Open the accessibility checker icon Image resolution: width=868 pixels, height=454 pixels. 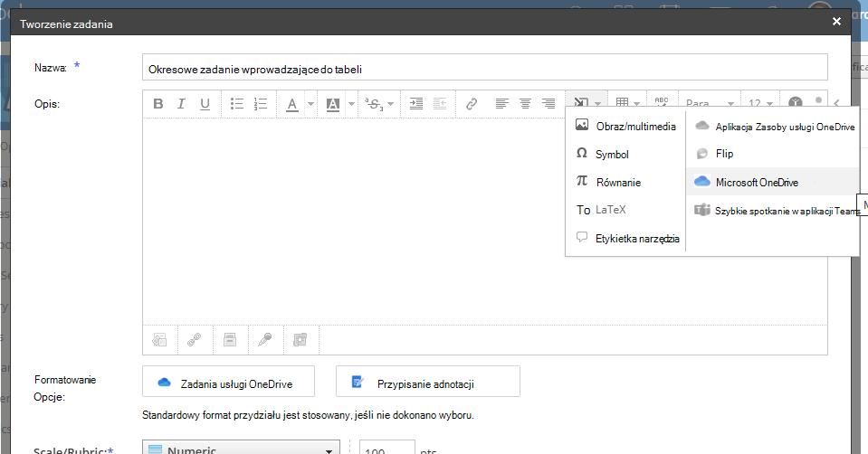tap(796, 102)
